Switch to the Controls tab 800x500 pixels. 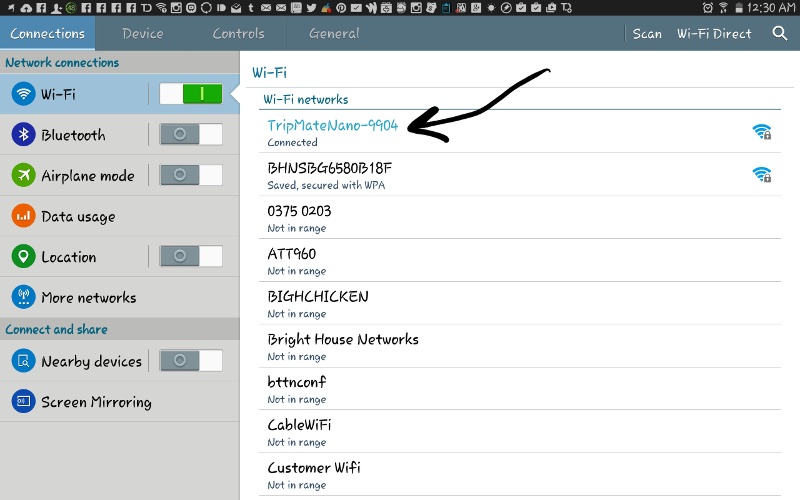click(x=238, y=33)
